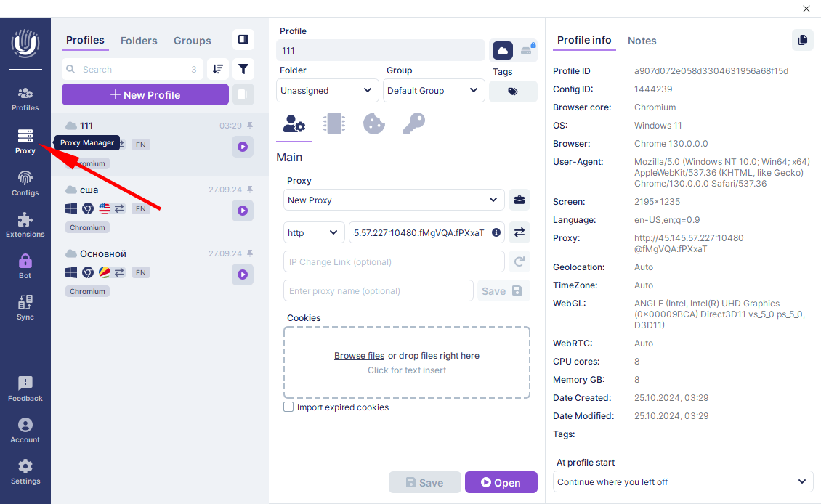Click the profile search field
The height and width of the screenshot is (504, 821).
[x=131, y=70]
